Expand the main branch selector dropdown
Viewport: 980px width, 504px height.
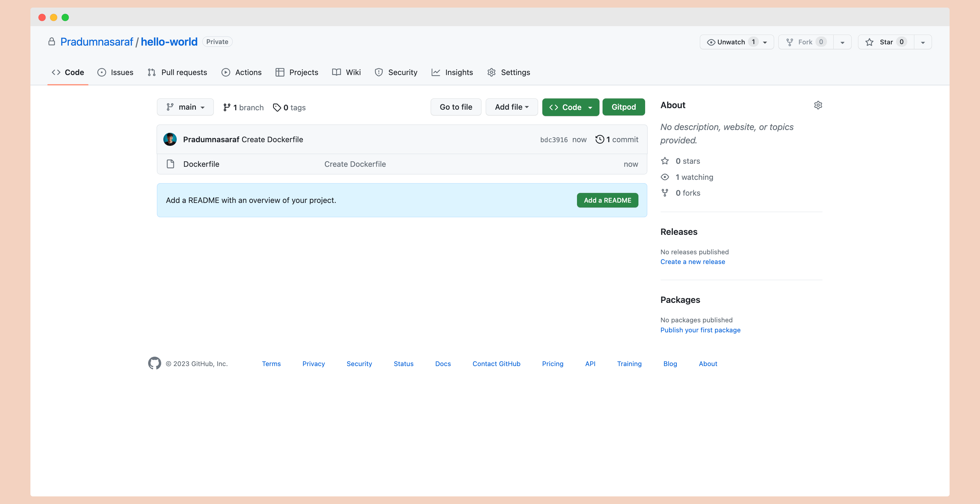185,107
